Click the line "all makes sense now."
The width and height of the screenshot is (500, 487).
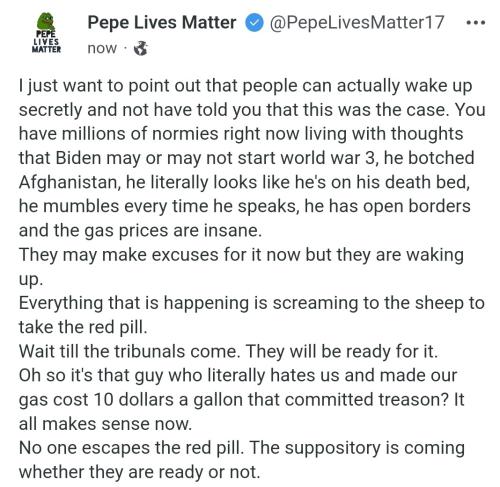point(105,424)
